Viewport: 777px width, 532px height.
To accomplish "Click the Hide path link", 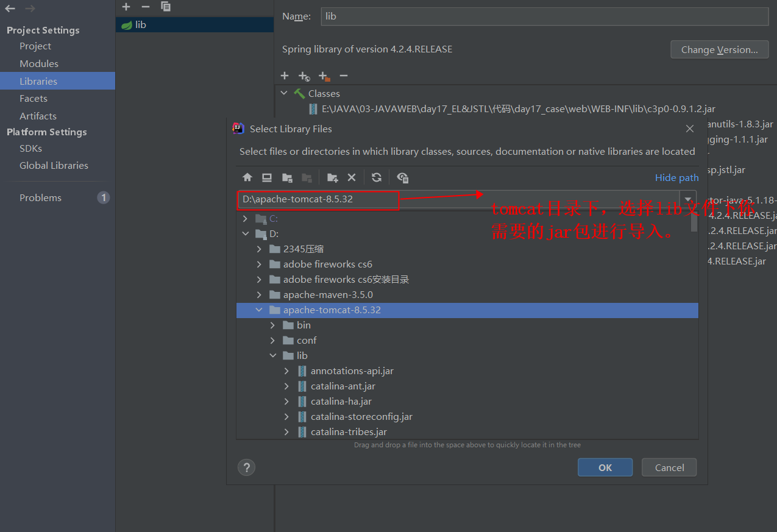I will [676, 177].
